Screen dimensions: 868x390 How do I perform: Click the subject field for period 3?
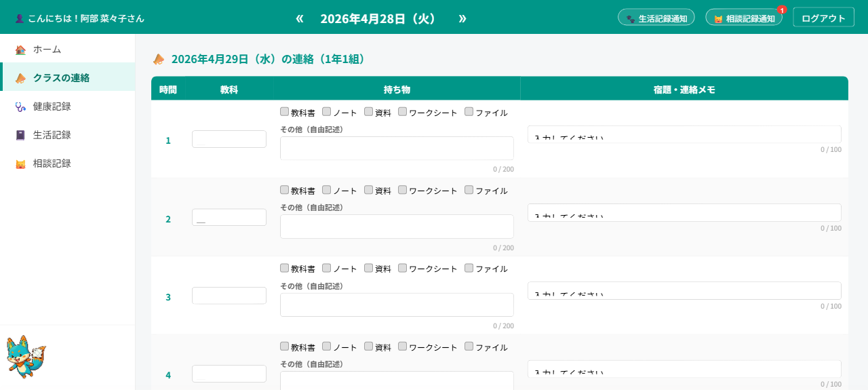click(229, 296)
